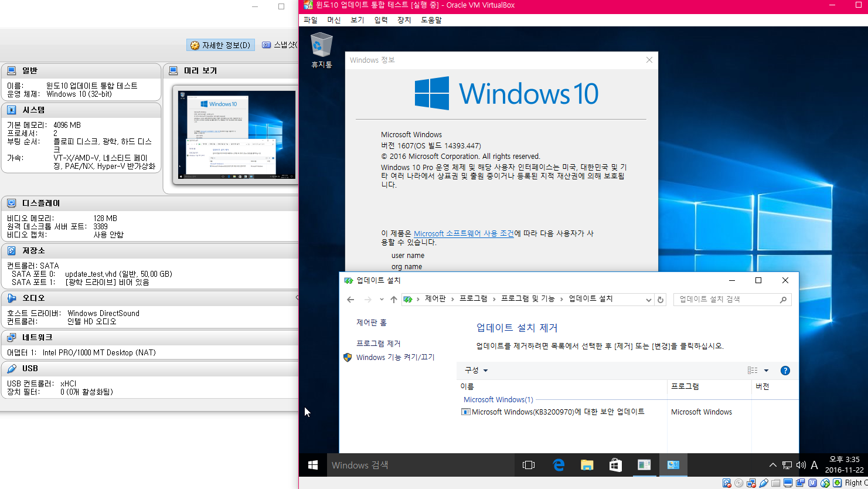Click the Windows 검색 box on the taskbar
The image size is (868, 489).
pos(421,465)
